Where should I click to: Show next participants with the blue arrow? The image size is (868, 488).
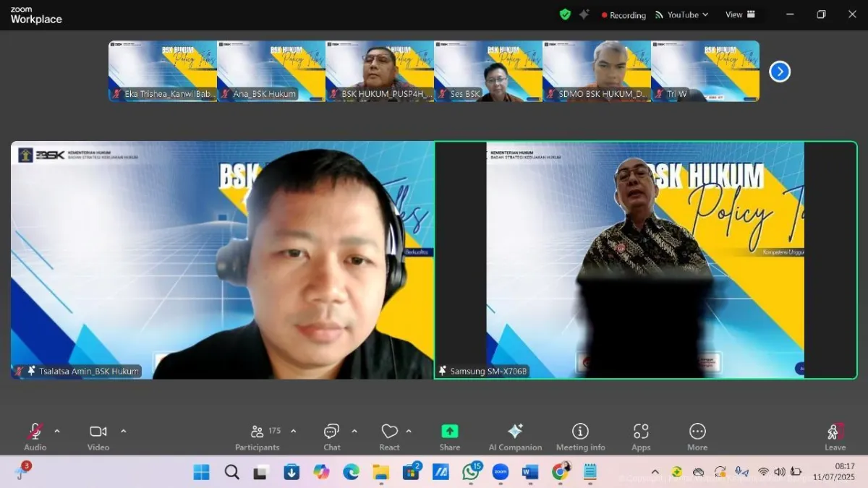click(x=779, y=72)
